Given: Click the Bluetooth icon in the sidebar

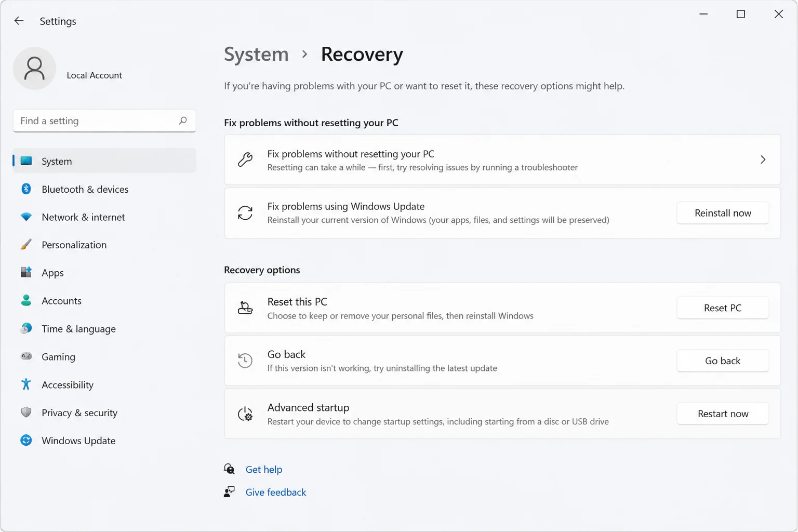Looking at the screenshot, I should click(26, 189).
